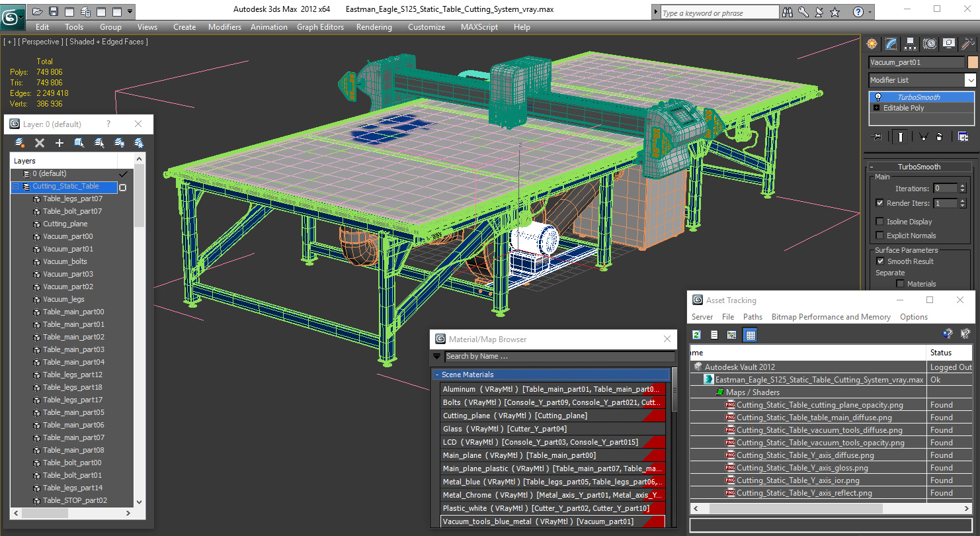This screenshot has height=536, width=980.
Task: Click the Delete layer X icon
Action: tap(40, 143)
